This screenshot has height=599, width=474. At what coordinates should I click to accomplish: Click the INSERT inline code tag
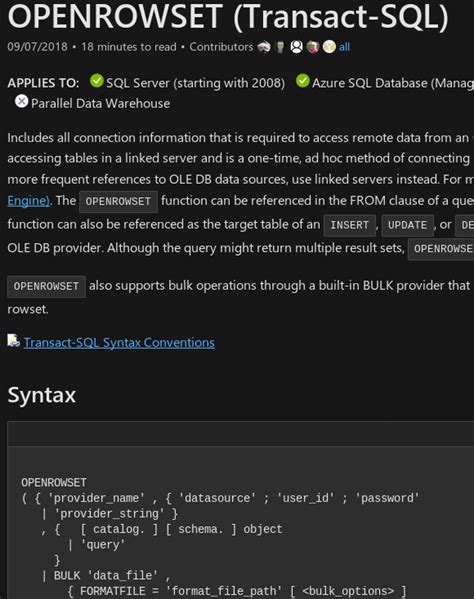[x=349, y=225]
